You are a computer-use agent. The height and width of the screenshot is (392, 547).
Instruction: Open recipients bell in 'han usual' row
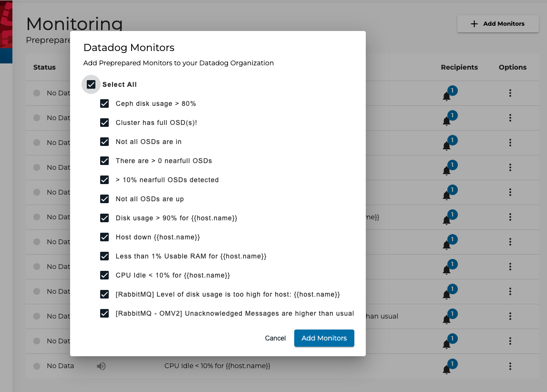[449, 316]
